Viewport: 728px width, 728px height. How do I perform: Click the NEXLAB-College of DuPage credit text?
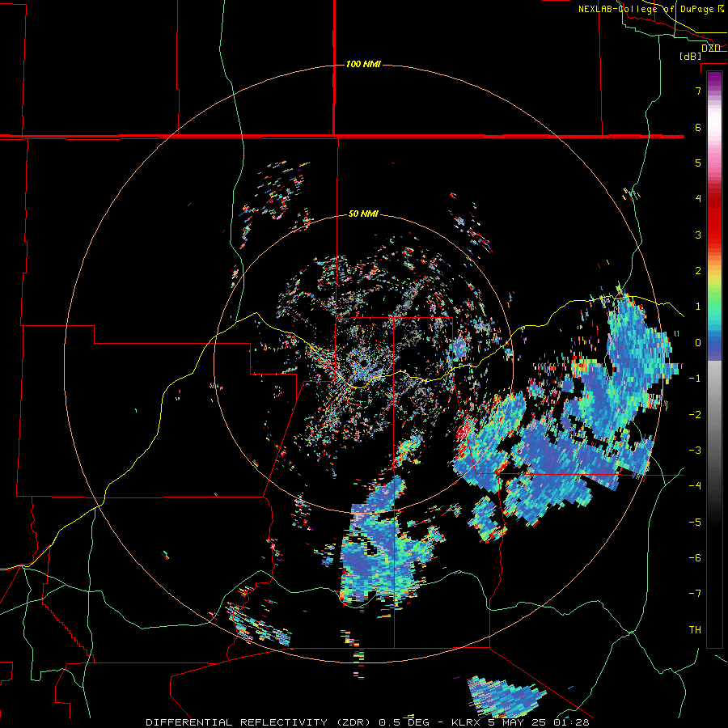[650, 9]
